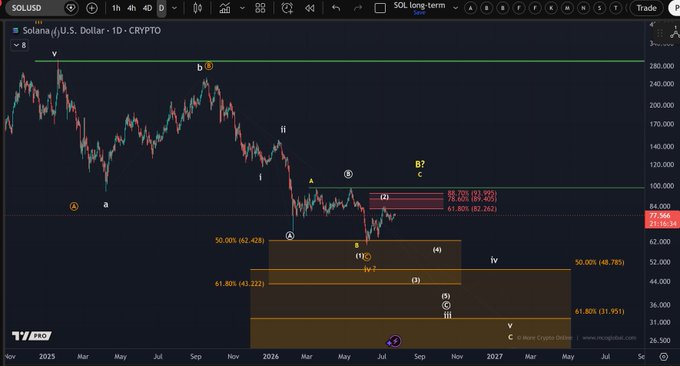Image resolution: width=680 pixels, height=366 pixels.
Task: Open the layout setup square icon
Action: (x=380, y=8)
